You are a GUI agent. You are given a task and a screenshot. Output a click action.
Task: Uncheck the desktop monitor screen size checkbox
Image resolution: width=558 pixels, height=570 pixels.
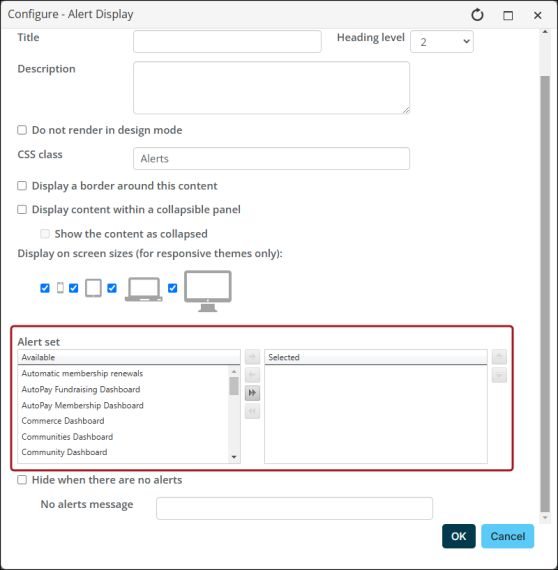pyautogui.click(x=173, y=288)
